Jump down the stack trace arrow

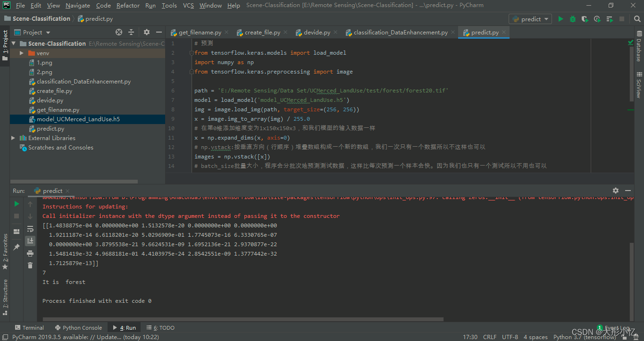point(30,216)
